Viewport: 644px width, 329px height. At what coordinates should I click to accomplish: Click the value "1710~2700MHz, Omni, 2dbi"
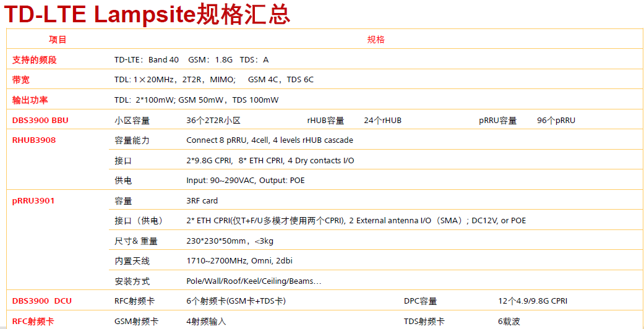click(239, 261)
